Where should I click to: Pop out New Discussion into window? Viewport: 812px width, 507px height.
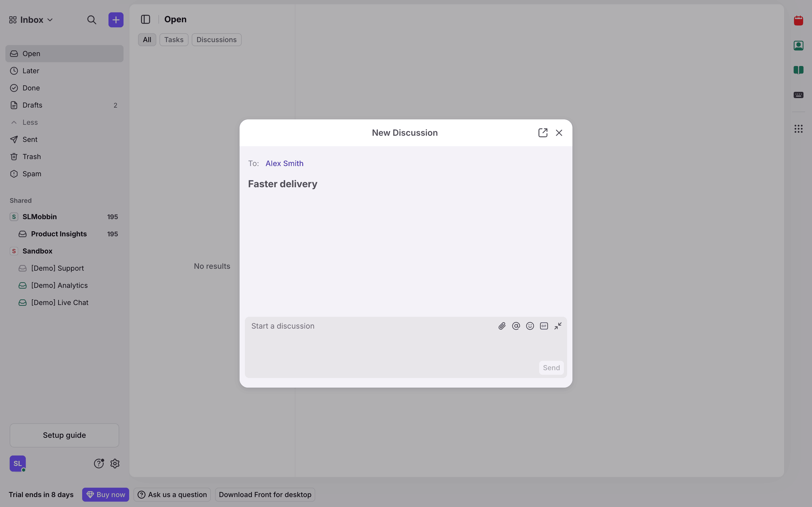543,133
